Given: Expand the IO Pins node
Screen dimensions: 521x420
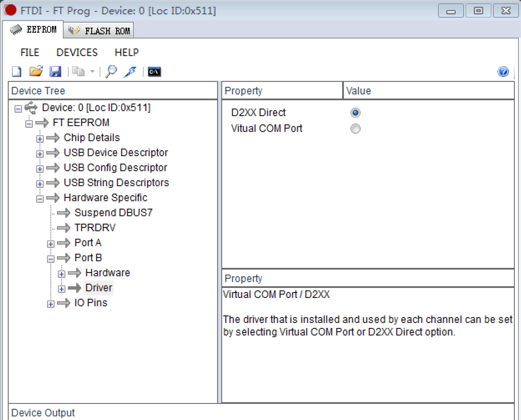Looking at the screenshot, I should pyautogui.click(x=50, y=304).
